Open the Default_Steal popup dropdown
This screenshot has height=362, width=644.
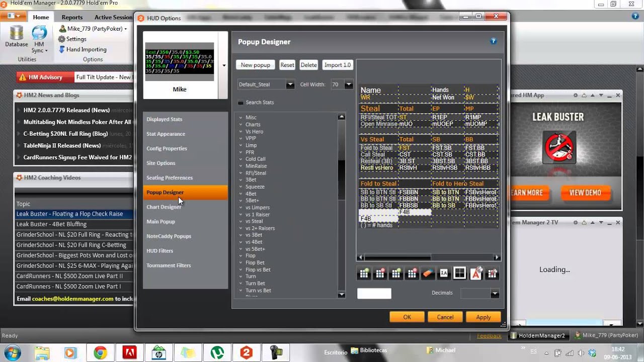[x=290, y=85]
